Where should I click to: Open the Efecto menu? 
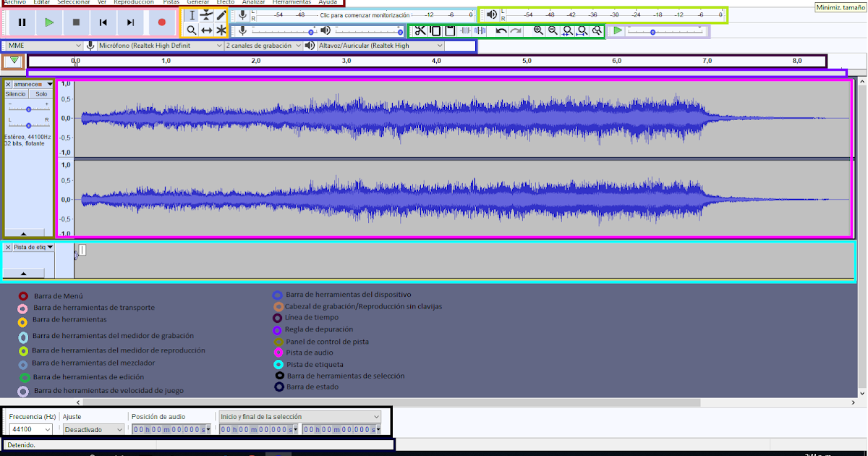pyautogui.click(x=225, y=2)
